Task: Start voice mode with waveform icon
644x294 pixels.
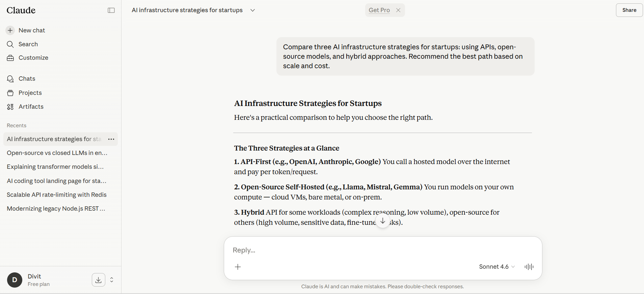Action: point(529,267)
